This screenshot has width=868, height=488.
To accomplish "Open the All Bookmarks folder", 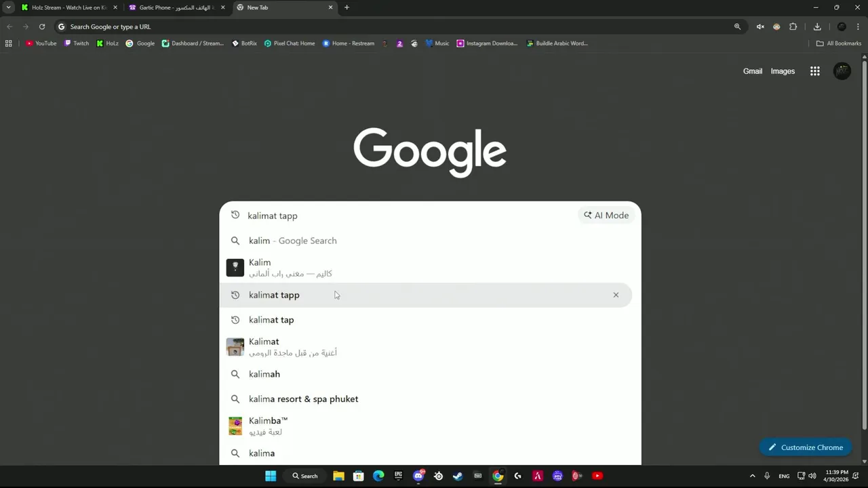I will point(839,43).
